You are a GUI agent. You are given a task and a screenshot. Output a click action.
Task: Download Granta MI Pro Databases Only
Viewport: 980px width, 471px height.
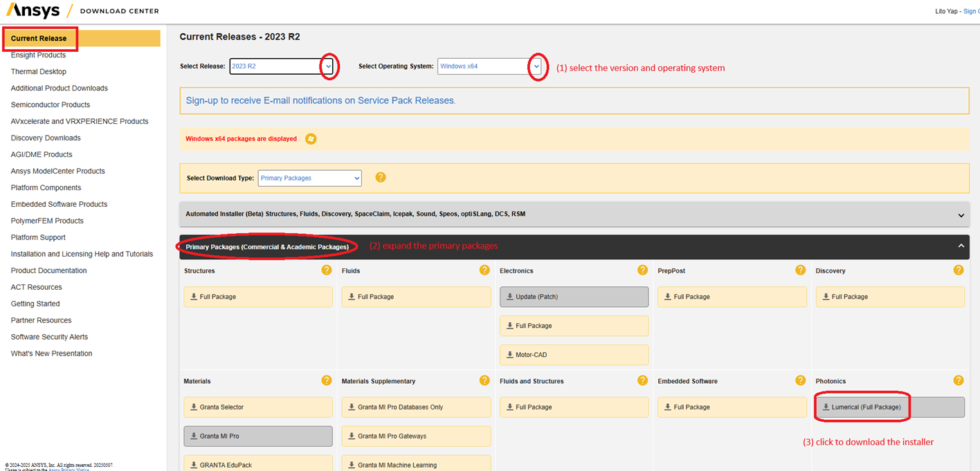click(x=416, y=407)
